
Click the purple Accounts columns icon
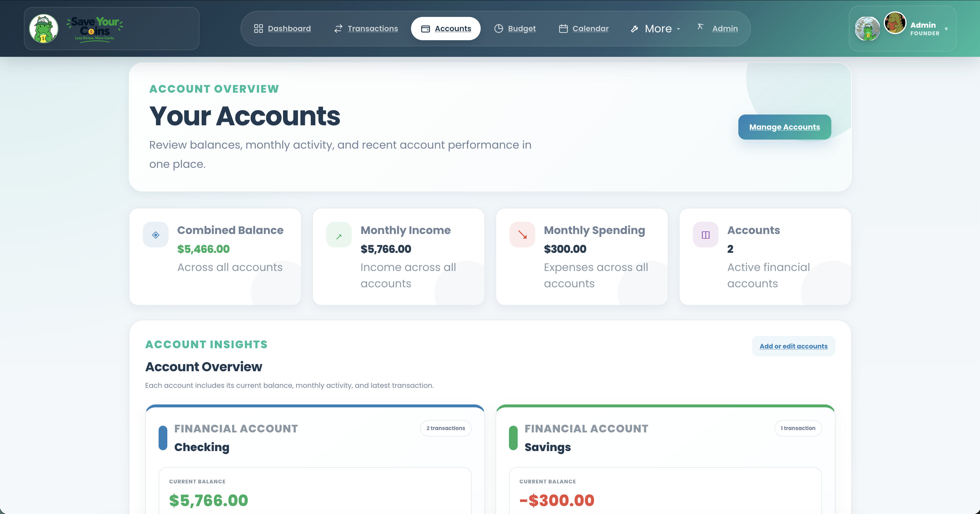pos(706,235)
